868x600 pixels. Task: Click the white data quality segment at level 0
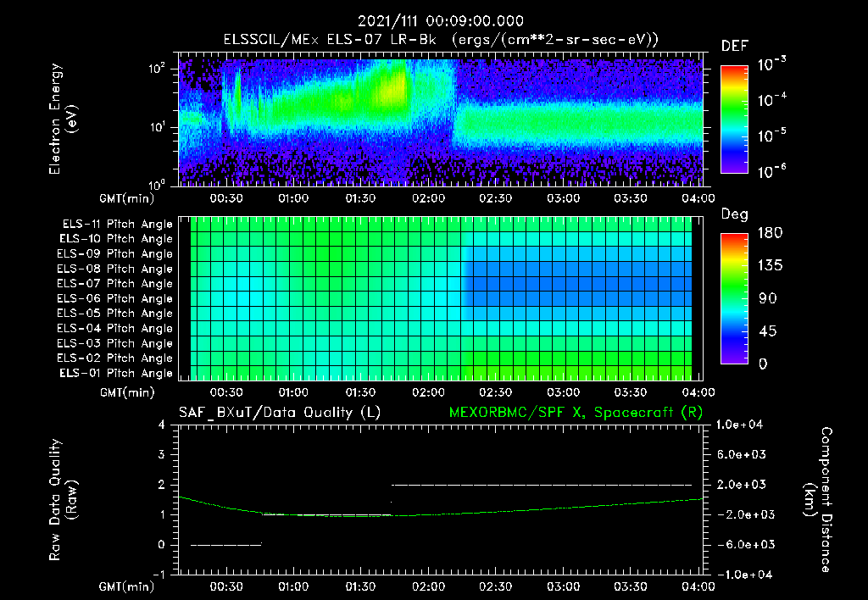point(225,545)
